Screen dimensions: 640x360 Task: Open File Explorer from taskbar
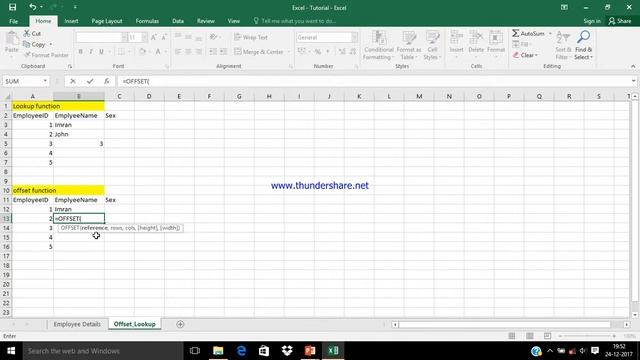(x=218, y=351)
